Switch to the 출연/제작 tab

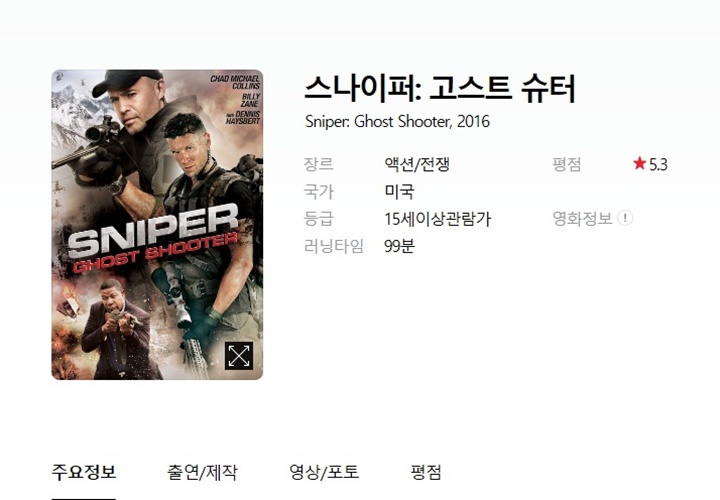click(x=202, y=472)
